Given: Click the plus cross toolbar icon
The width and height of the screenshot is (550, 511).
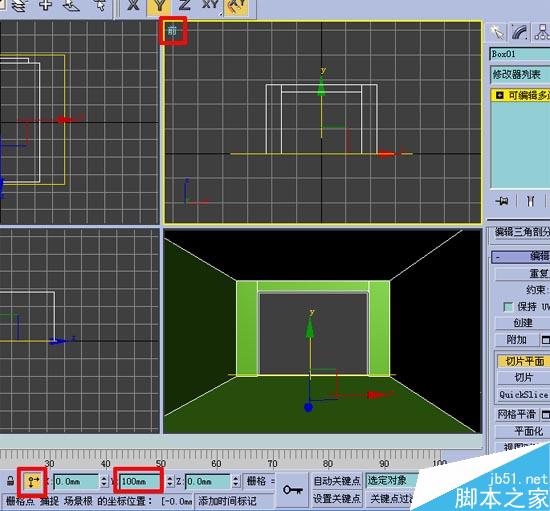Looking at the screenshot, I should point(46,5).
